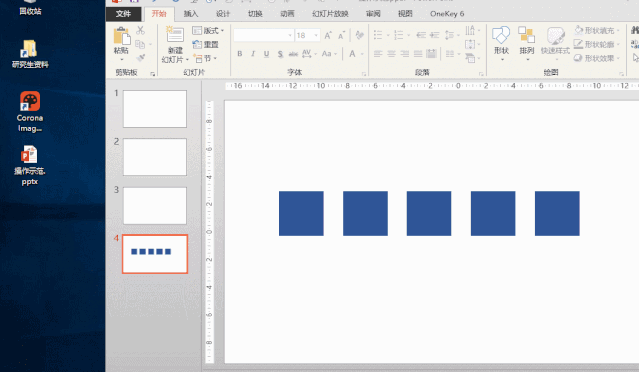
Task: Justify text in paragraph group
Action: tap(418, 54)
